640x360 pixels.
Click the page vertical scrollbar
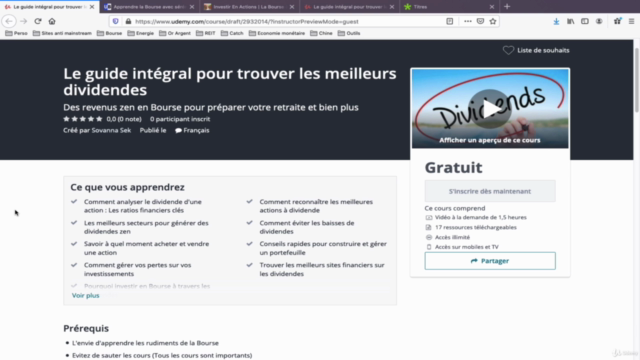637,80
